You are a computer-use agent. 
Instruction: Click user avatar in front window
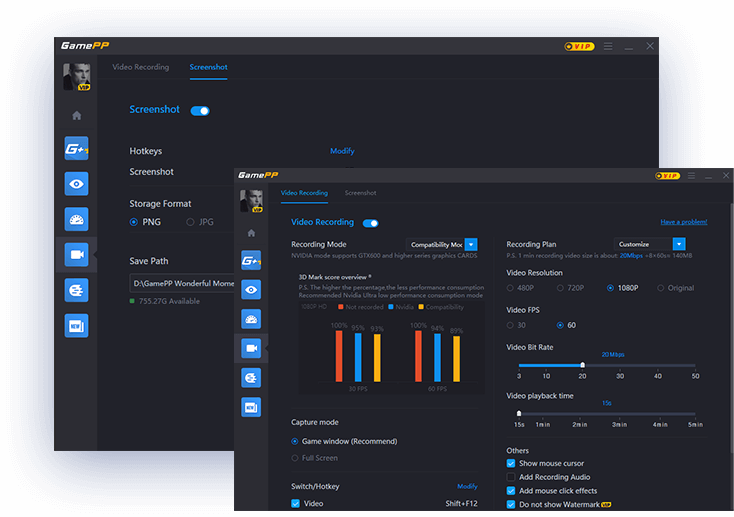251,201
